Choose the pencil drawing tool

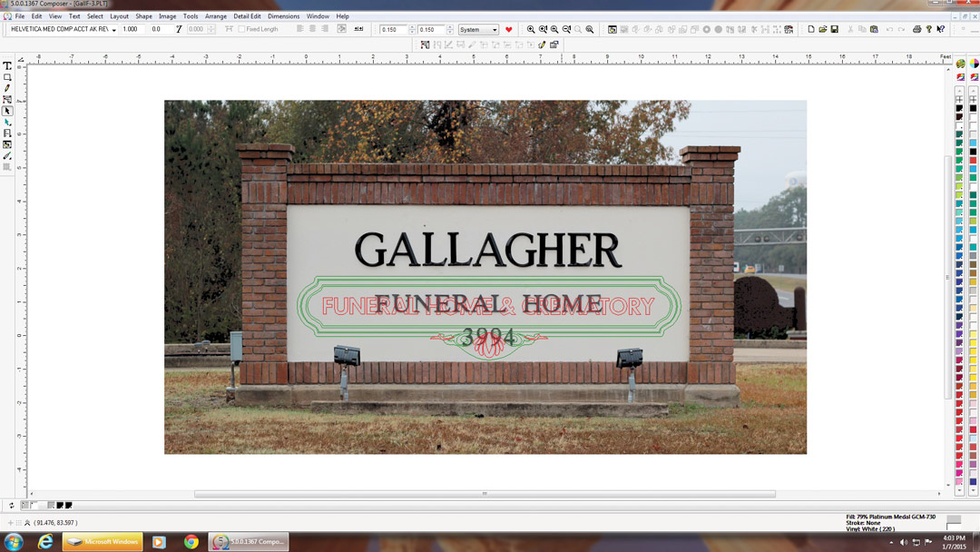7,88
